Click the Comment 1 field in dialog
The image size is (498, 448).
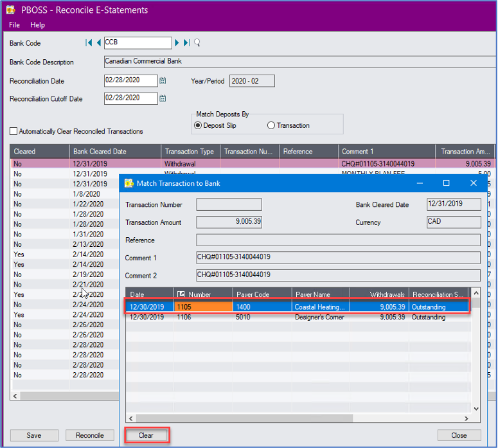click(x=338, y=258)
